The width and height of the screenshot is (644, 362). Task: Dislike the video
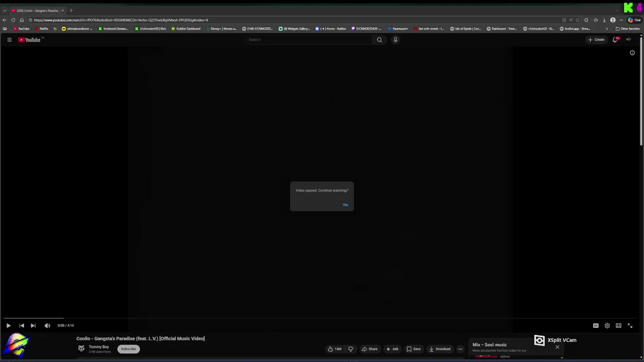click(x=351, y=349)
